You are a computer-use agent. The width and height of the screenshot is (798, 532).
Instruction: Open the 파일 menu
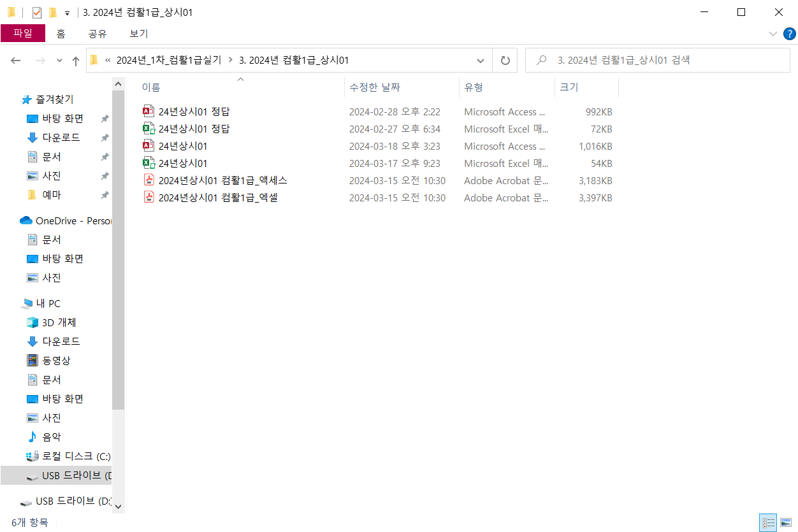(23, 33)
